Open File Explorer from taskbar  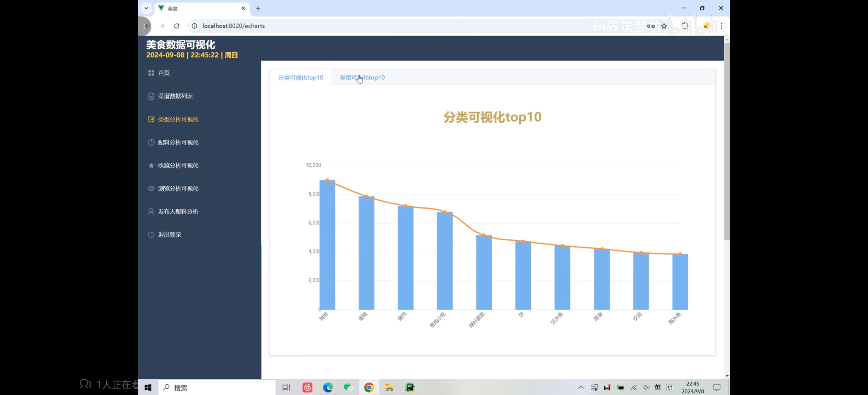[x=390, y=388]
